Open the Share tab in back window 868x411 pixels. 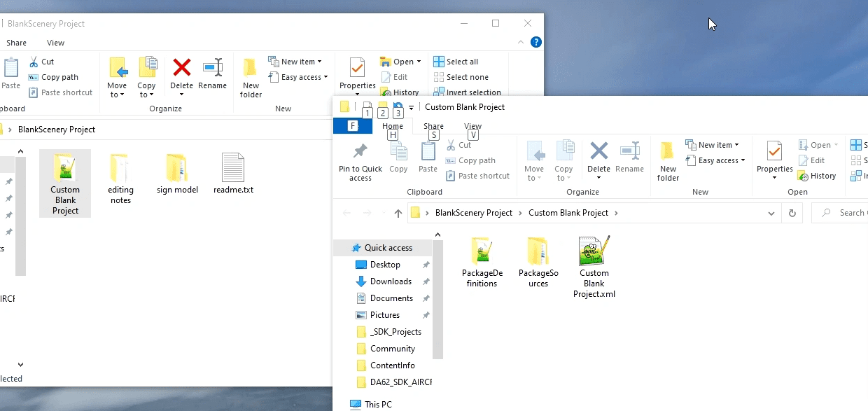16,43
